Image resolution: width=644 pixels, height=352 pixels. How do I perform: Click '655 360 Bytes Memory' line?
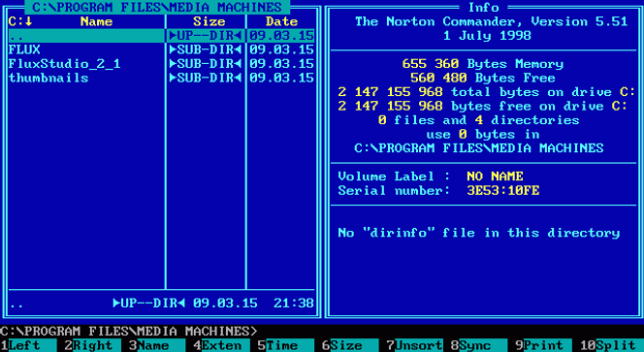(483, 64)
